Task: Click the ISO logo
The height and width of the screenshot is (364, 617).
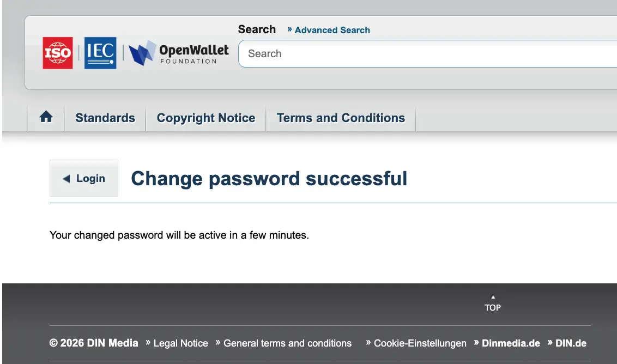Action: point(58,53)
